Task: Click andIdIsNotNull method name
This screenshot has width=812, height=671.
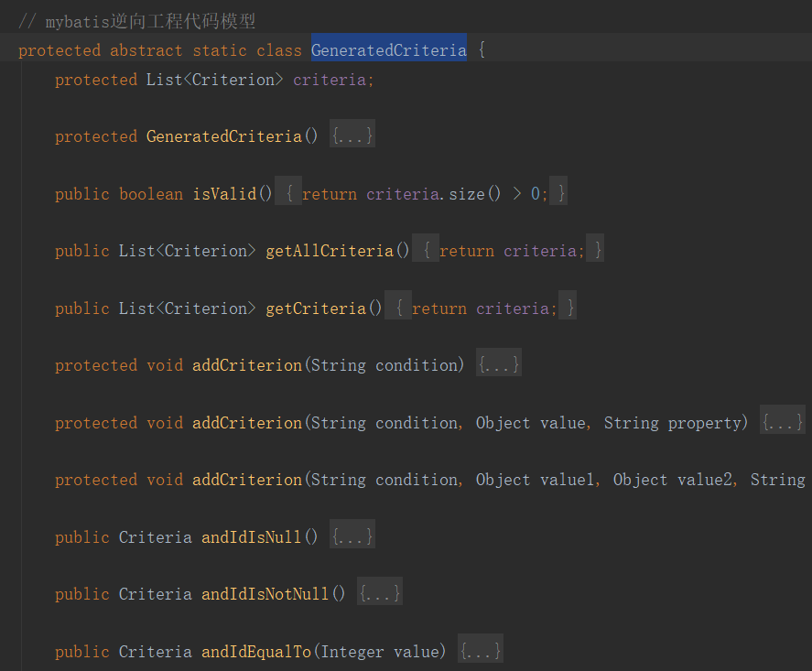Action: point(265,594)
